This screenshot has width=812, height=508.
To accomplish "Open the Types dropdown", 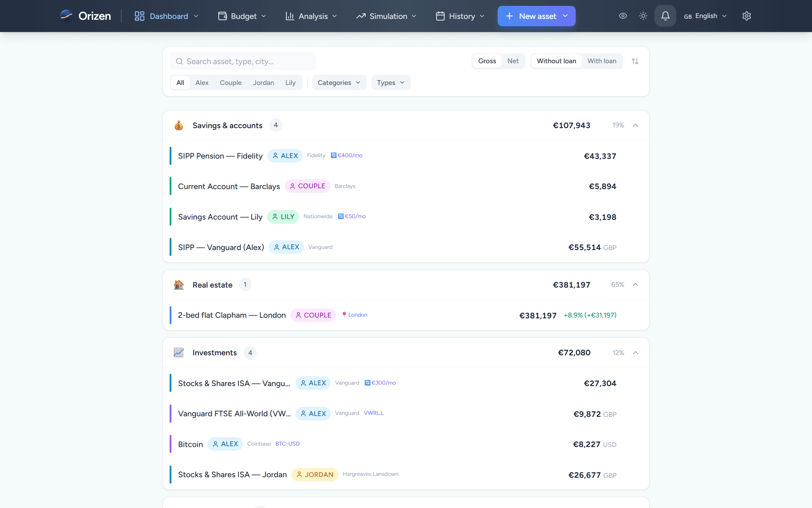I will tap(390, 82).
